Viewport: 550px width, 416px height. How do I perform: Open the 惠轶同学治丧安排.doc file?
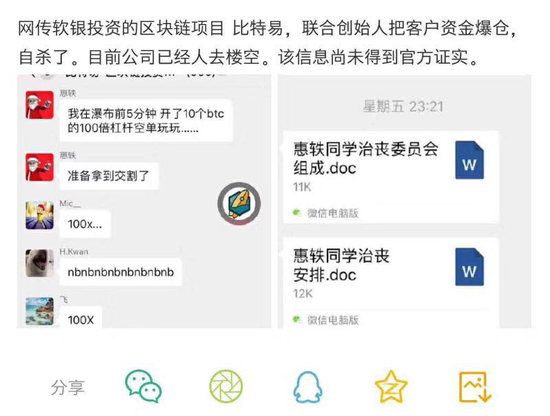[x=390, y=283]
